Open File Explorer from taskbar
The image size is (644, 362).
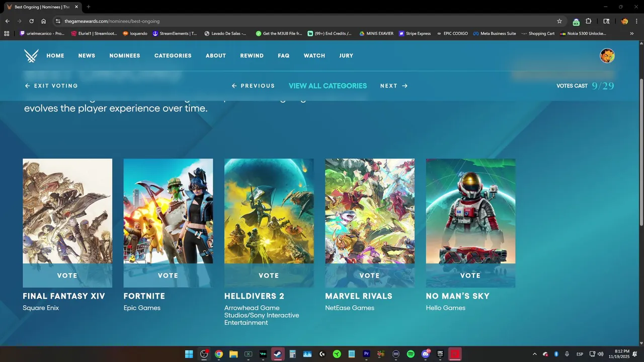(233, 354)
